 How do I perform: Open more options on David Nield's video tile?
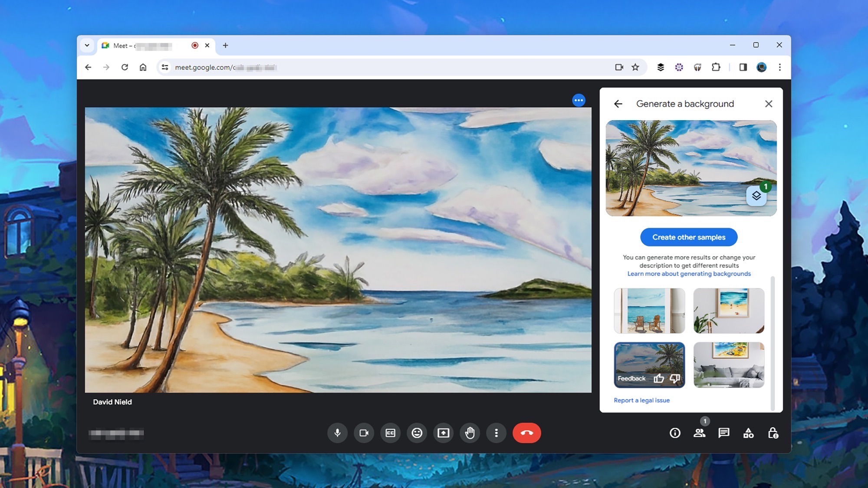pyautogui.click(x=579, y=100)
